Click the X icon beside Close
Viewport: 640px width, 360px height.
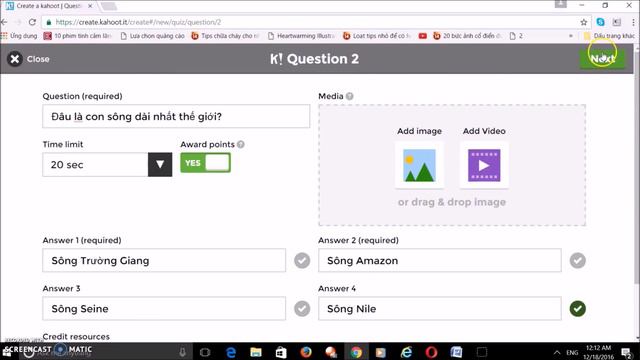(x=15, y=59)
